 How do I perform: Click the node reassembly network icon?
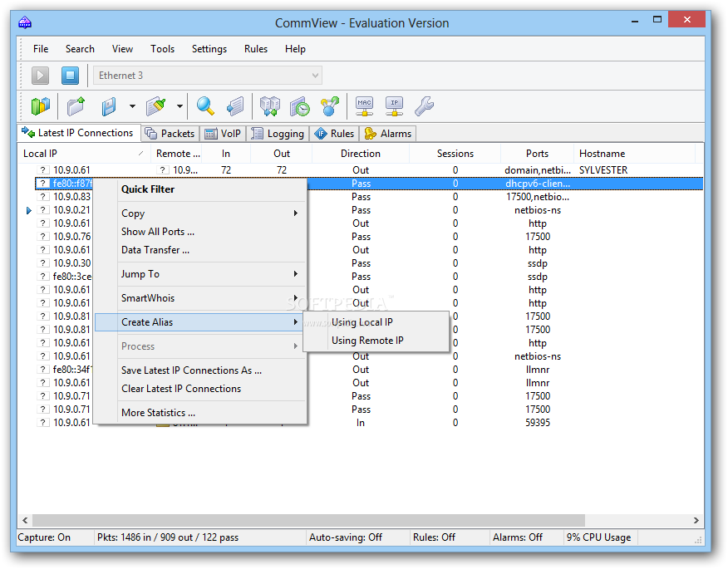tap(330, 106)
